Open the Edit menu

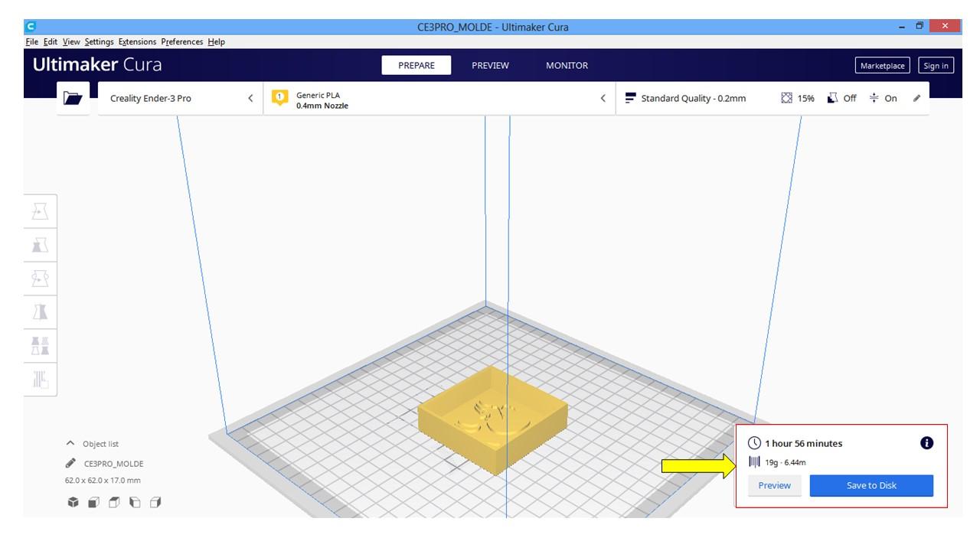click(51, 41)
